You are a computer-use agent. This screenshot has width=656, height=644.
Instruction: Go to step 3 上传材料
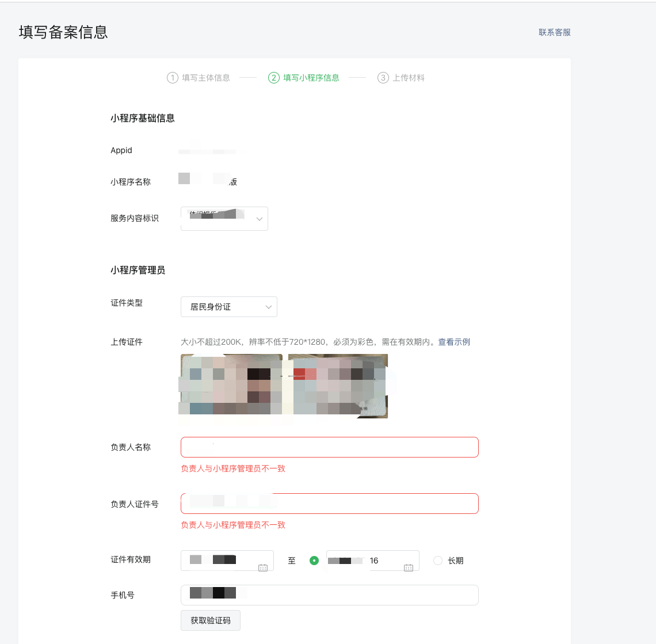(x=401, y=78)
